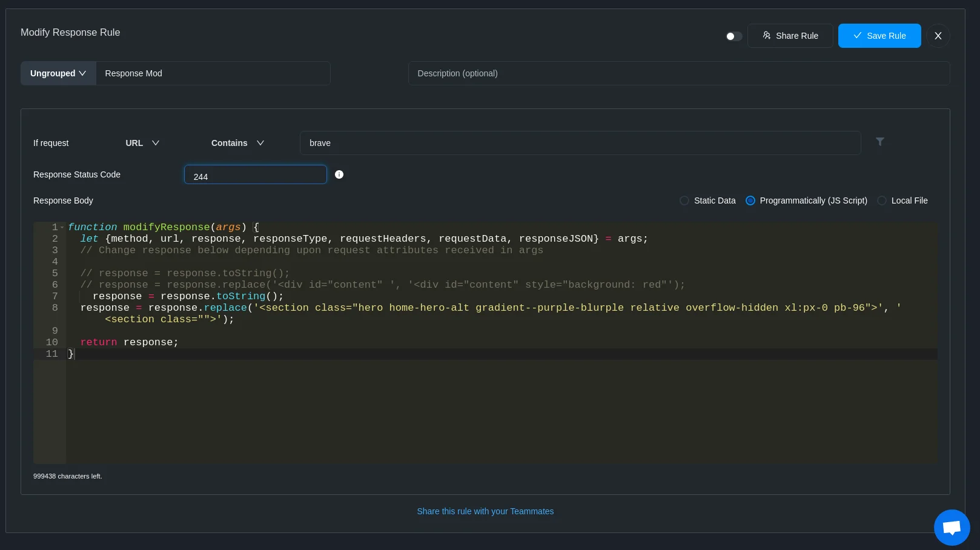This screenshot has width=980, height=550.
Task: Open the Contains operator dropdown
Action: [237, 143]
